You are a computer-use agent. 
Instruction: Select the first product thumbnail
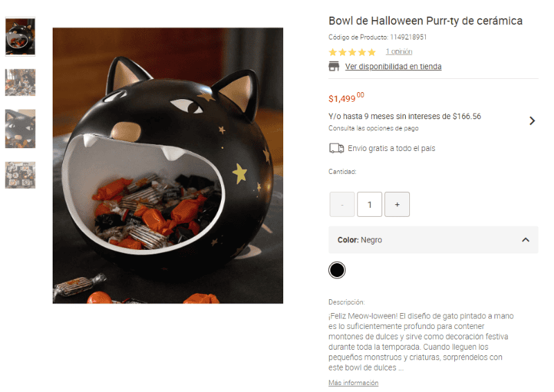(x=20, y=37)
